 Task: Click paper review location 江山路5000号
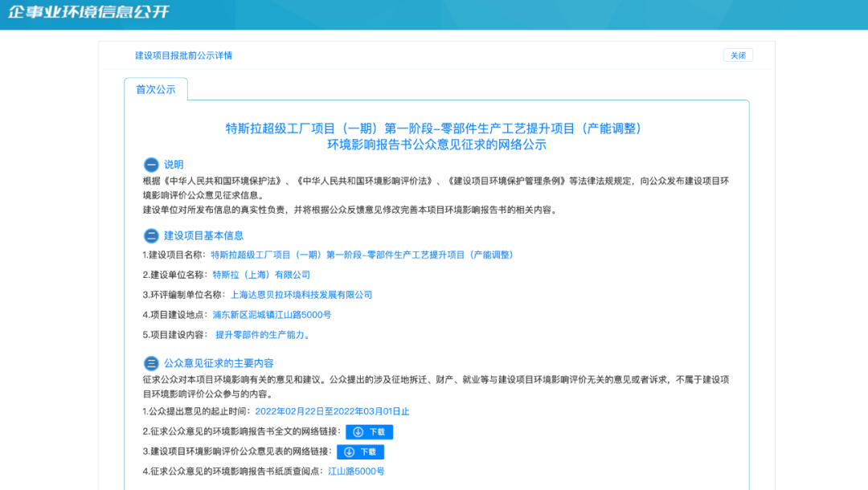pyautogui.click(x=357, y=472)
